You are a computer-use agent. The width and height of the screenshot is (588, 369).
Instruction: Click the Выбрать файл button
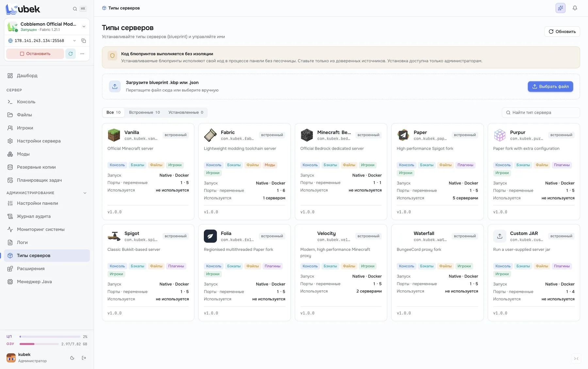click(550, 87)
